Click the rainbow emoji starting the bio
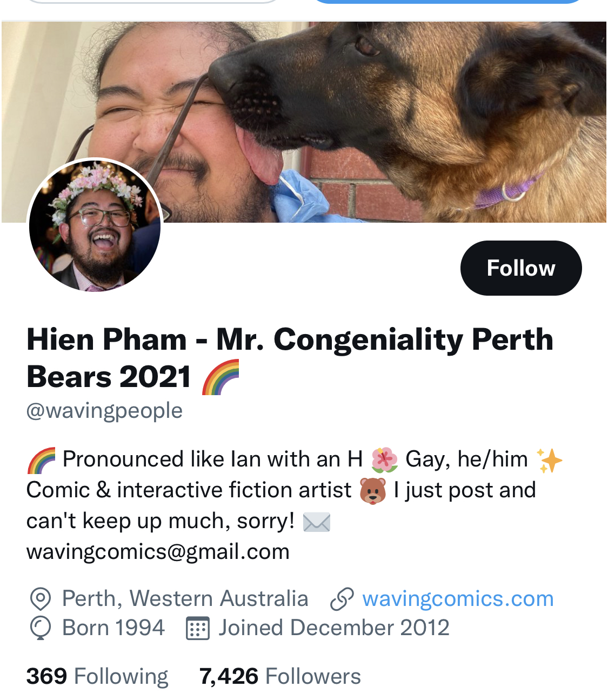608x700 pixels. [x=42, y=461]
